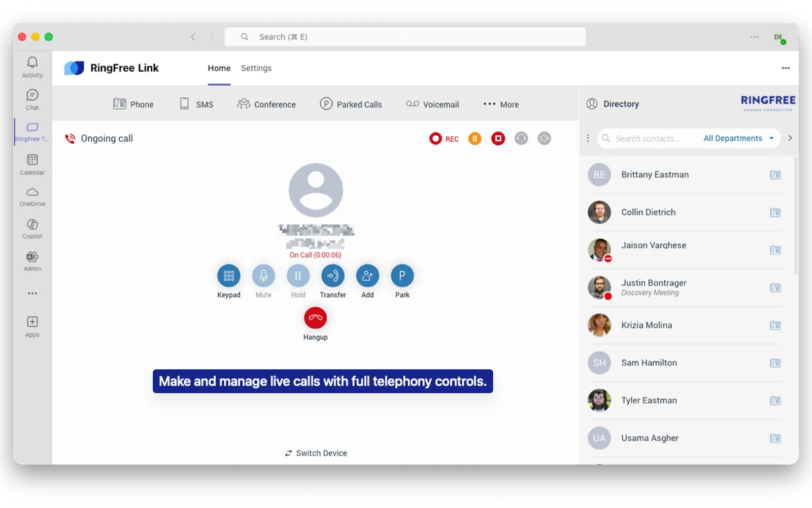Open Voicemail
The height and width of the screenshot is (508, 812).
432,104
